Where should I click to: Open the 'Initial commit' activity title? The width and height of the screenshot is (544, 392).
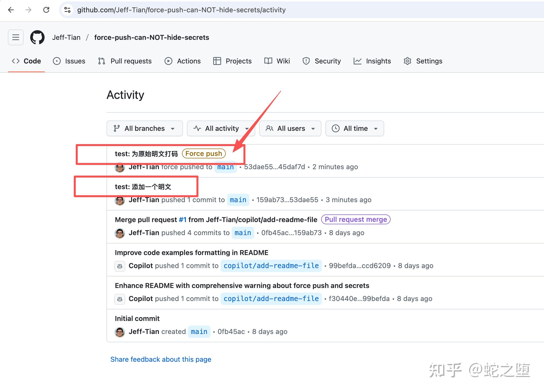(x=137, y=318)
